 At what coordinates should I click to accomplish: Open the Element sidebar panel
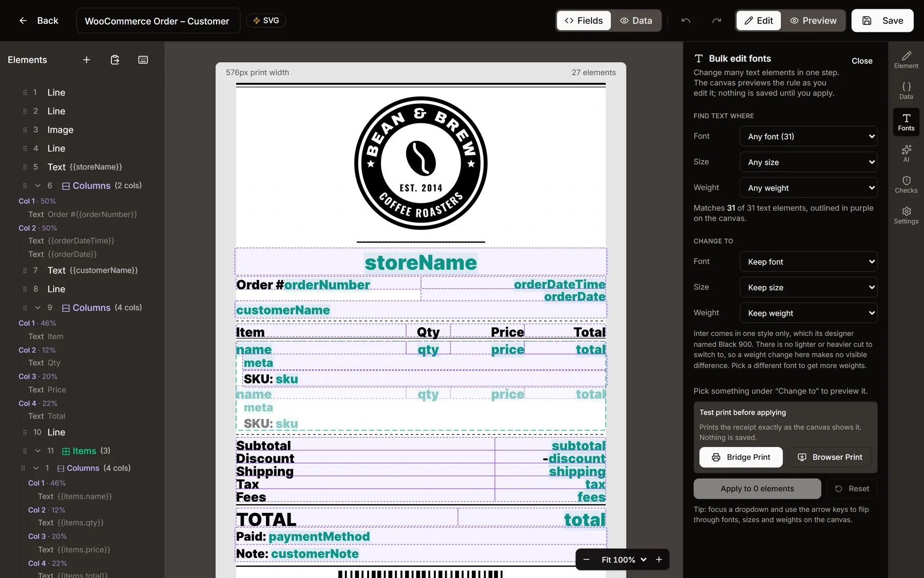[x=906, y=60]
